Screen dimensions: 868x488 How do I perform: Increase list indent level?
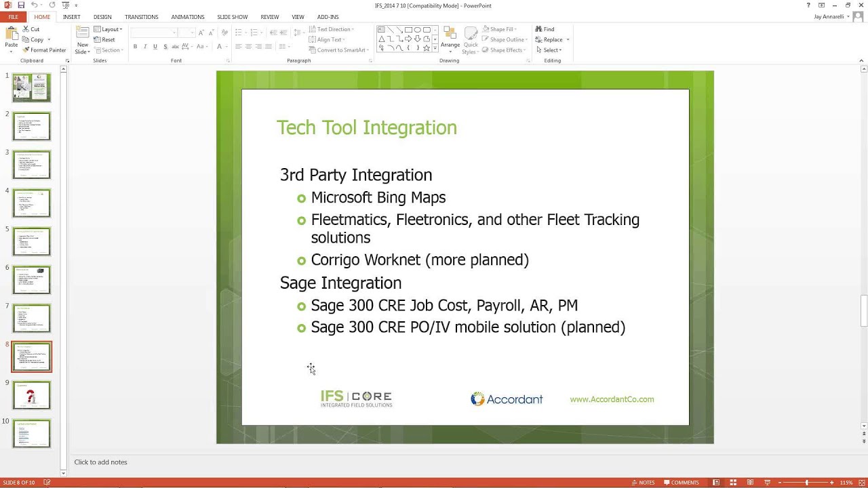coord(283,33)
